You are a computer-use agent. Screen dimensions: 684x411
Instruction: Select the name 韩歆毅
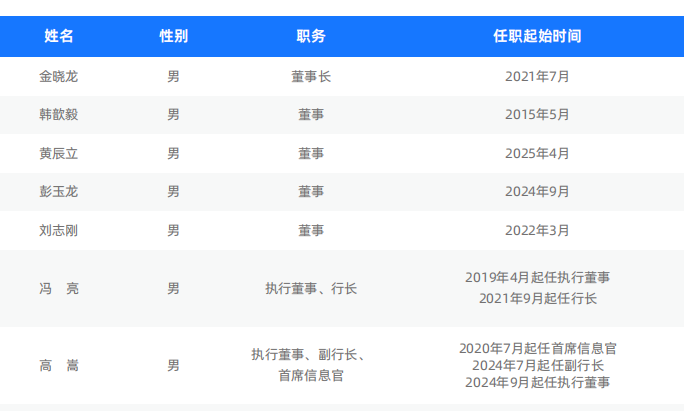coord(58,114)
